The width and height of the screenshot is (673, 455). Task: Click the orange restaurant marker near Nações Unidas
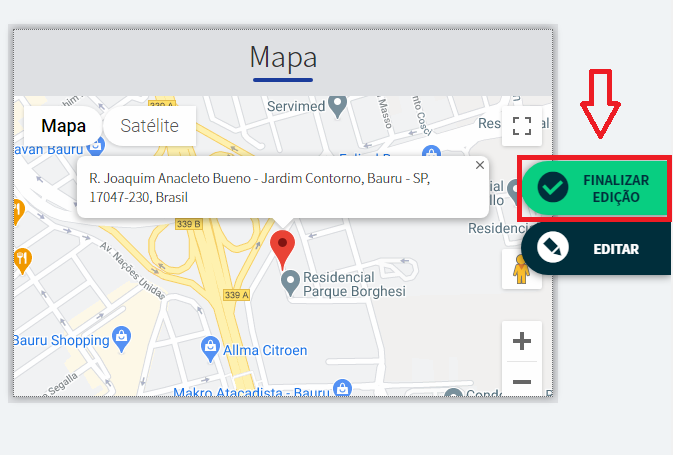[22, 259]
